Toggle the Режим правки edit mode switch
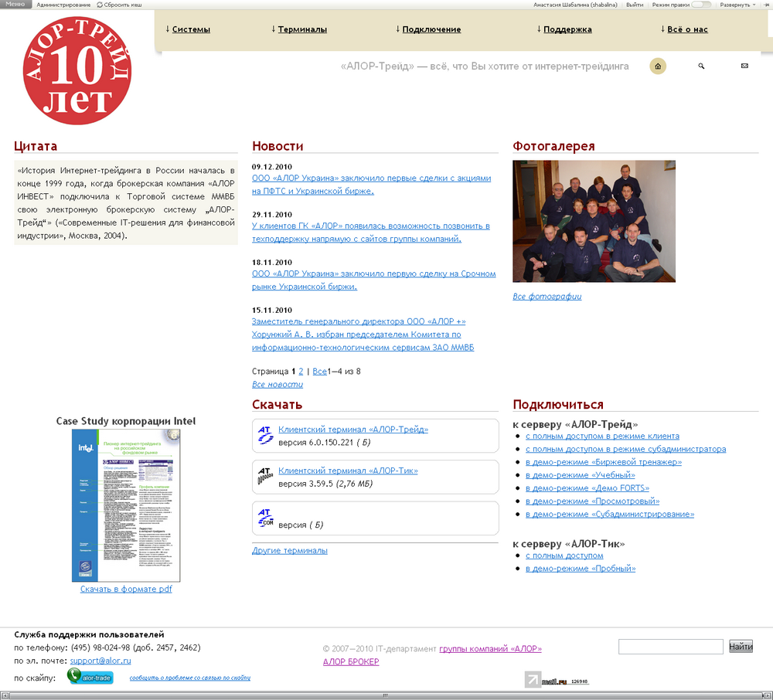Screen dimensions: 773x700 point(701,5)
